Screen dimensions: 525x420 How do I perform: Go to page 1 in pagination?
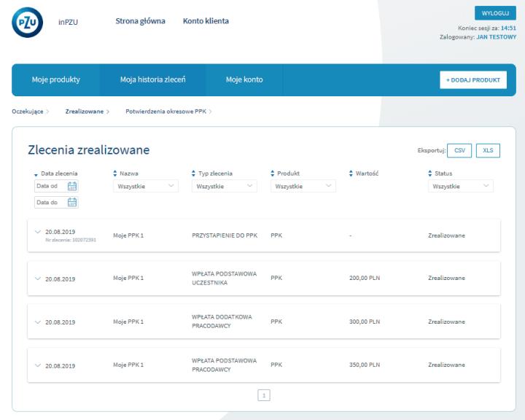tap(264, 394)
